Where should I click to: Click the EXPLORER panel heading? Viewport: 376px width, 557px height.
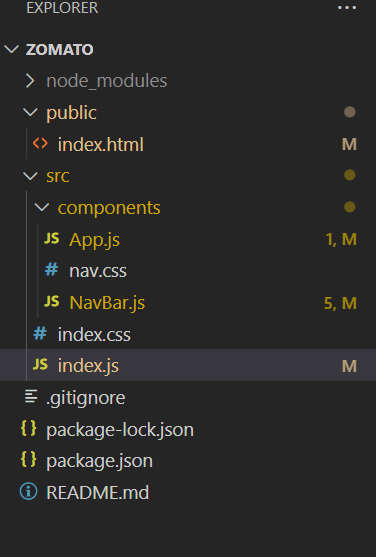tap(62, 8)
